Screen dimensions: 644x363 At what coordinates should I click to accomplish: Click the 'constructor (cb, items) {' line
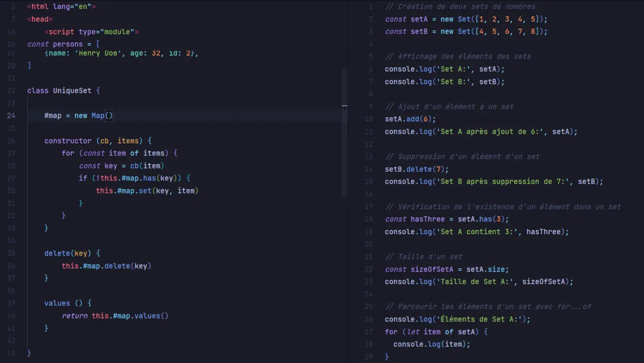click(x=98, y=141)
